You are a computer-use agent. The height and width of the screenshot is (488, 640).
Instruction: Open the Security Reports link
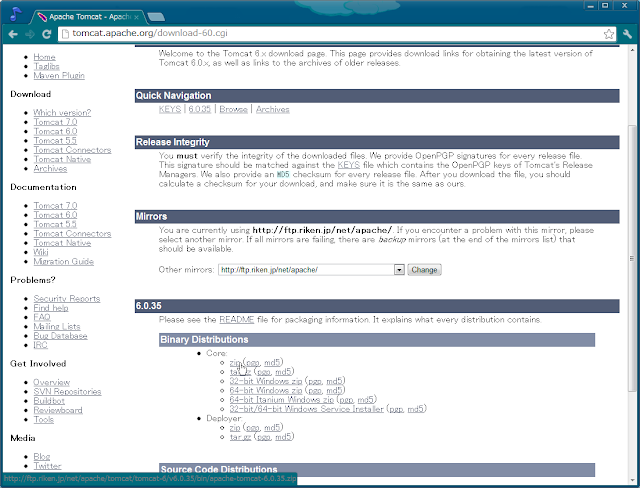click(67, 299)
